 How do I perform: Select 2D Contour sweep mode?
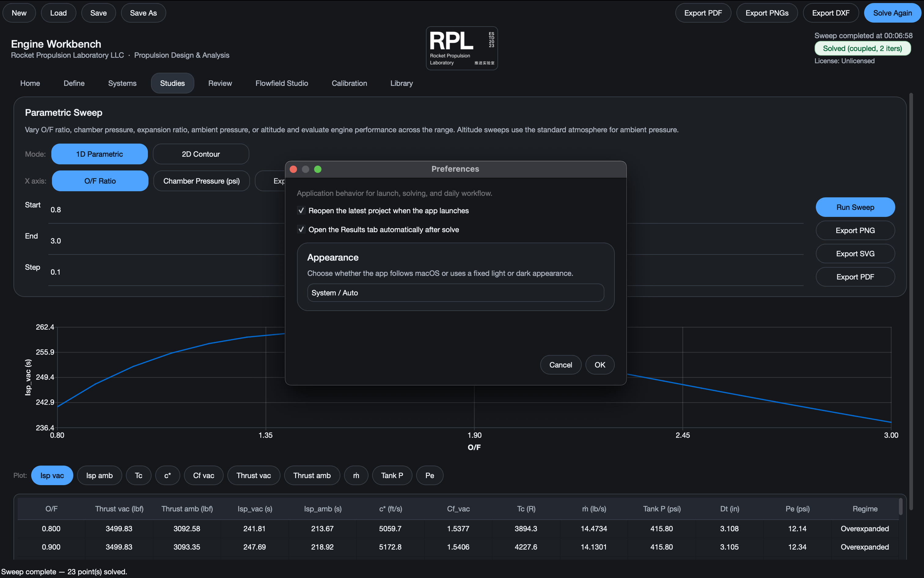tap(201, 154)
